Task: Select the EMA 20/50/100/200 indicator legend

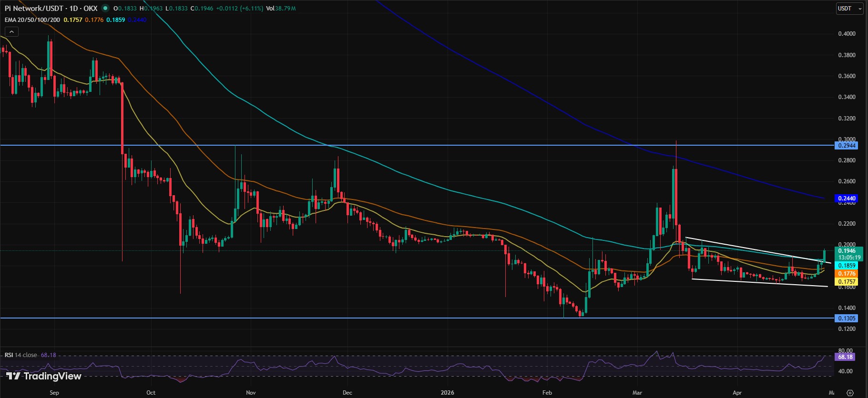Action: pyautogui.click(x=32, y=20)
